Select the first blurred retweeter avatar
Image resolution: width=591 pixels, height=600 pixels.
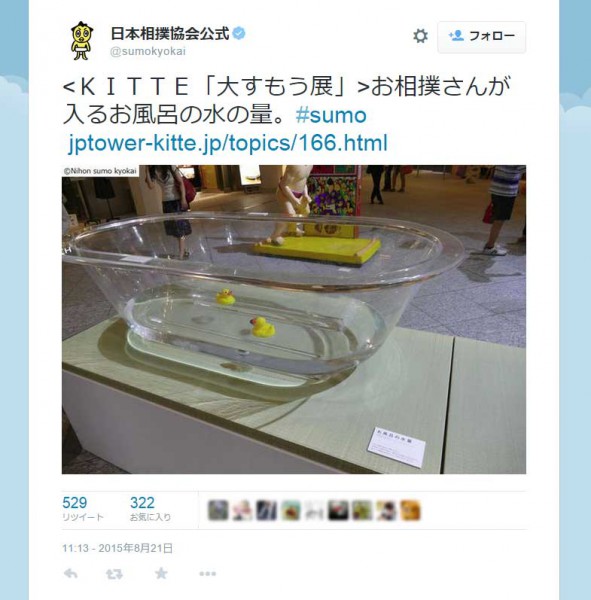coord(218,510)
